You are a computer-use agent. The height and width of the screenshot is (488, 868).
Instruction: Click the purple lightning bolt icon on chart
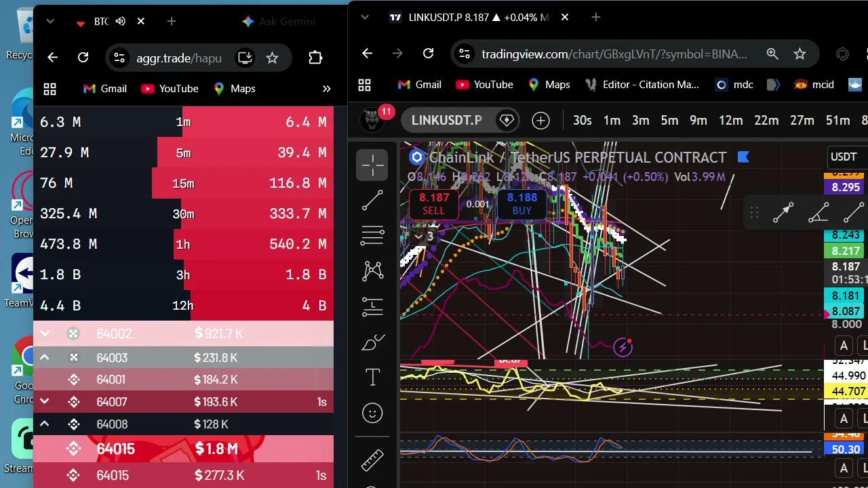click(x=623, y=347)
